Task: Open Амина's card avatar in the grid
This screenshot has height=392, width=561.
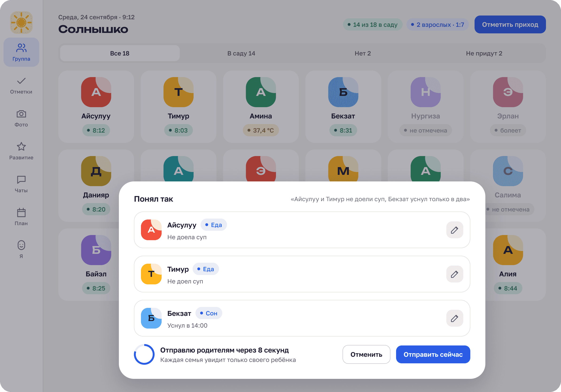Action: tap(261, 92)
